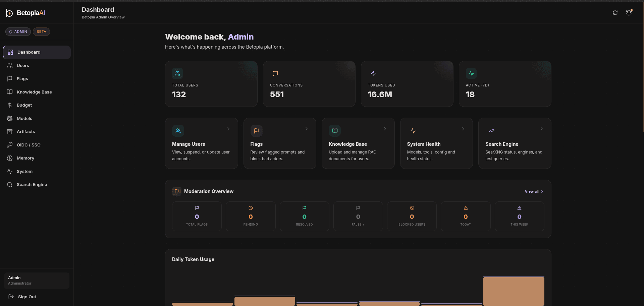Click the This Week moderation tile

tap(520, 216)
